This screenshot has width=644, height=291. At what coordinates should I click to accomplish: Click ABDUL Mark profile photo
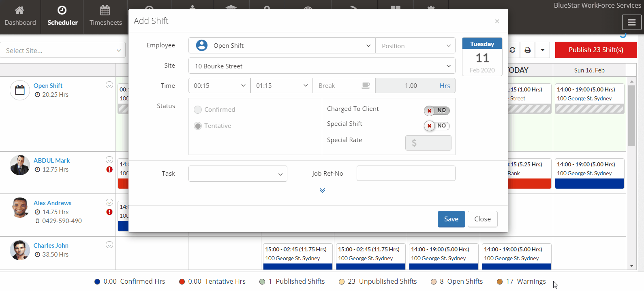[x=20, y=165]
